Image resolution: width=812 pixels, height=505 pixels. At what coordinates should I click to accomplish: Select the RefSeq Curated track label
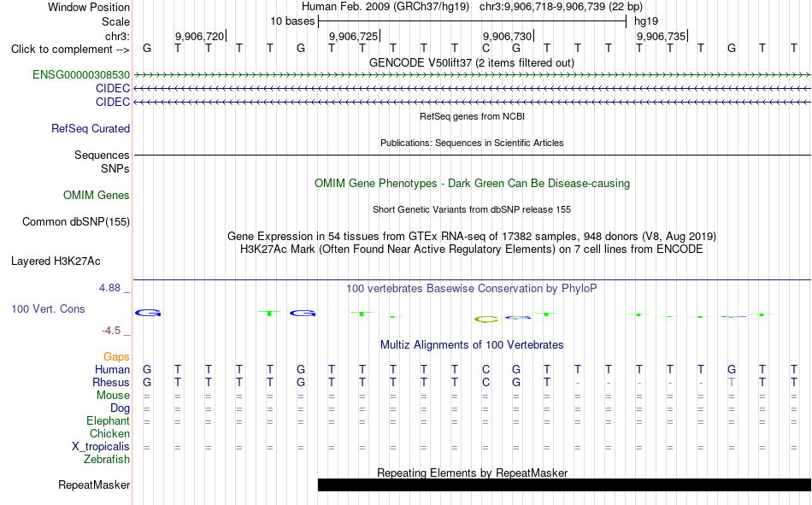90,128
